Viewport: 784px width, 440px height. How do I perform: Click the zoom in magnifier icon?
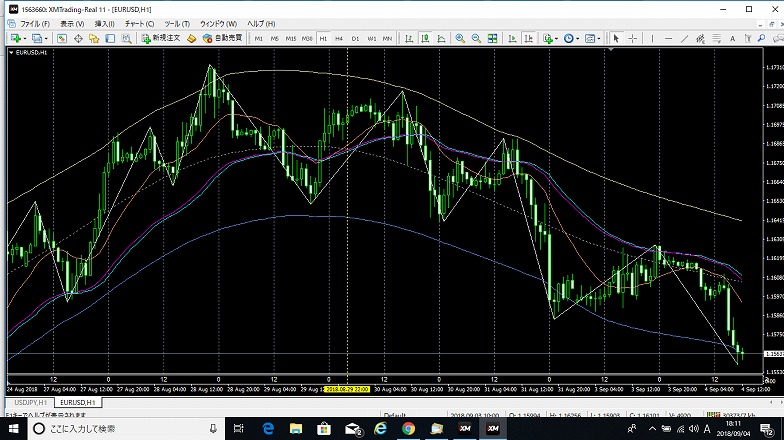(x=460, y=38)
